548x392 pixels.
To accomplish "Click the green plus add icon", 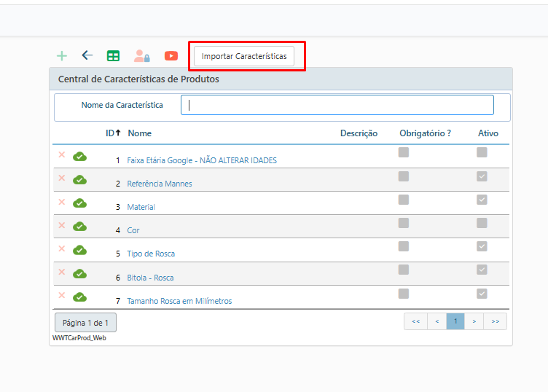I will click(x=62, y=56).
